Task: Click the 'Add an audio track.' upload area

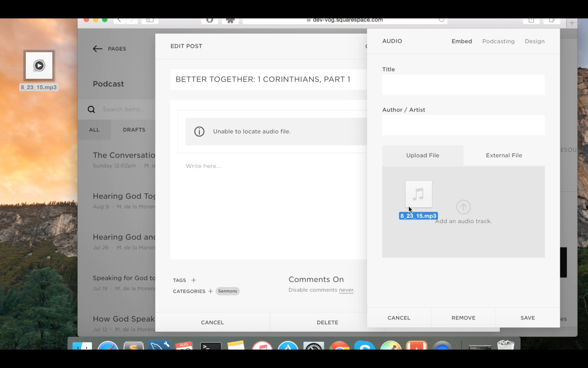Action: (463, 212)
